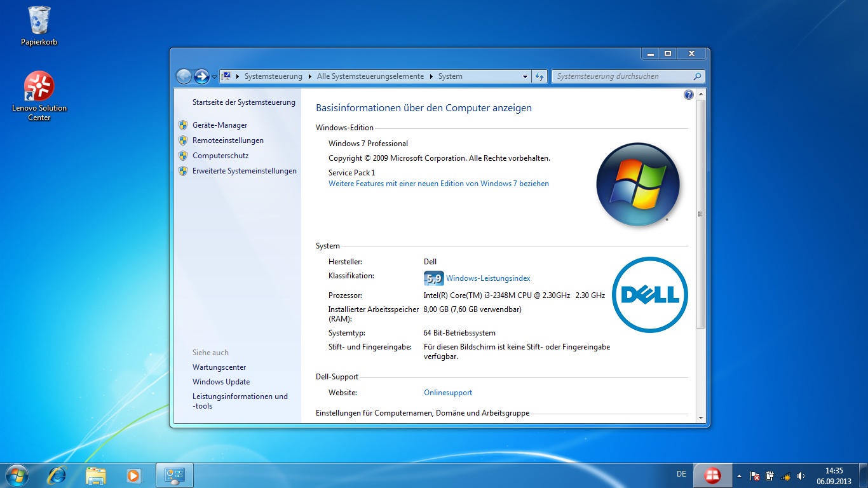Screen dimensions: 868x488
Task: Open the Action Center flag icon
Action: pos(755,475)
